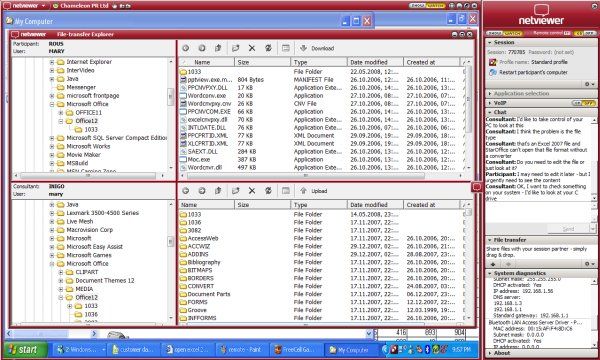
Task: Toggle the Show/Watch mode switch in side panel
Action: coord(505,33)
